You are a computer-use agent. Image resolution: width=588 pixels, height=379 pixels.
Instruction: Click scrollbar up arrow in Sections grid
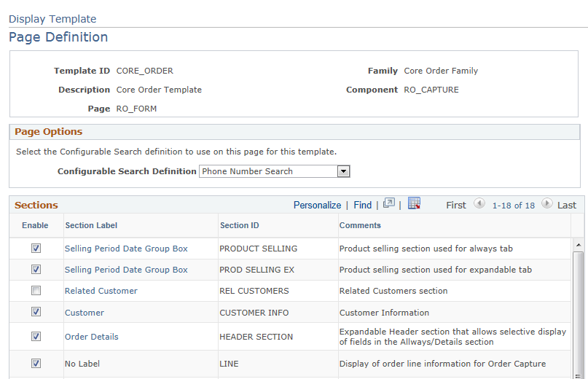[x=579, y=245]
